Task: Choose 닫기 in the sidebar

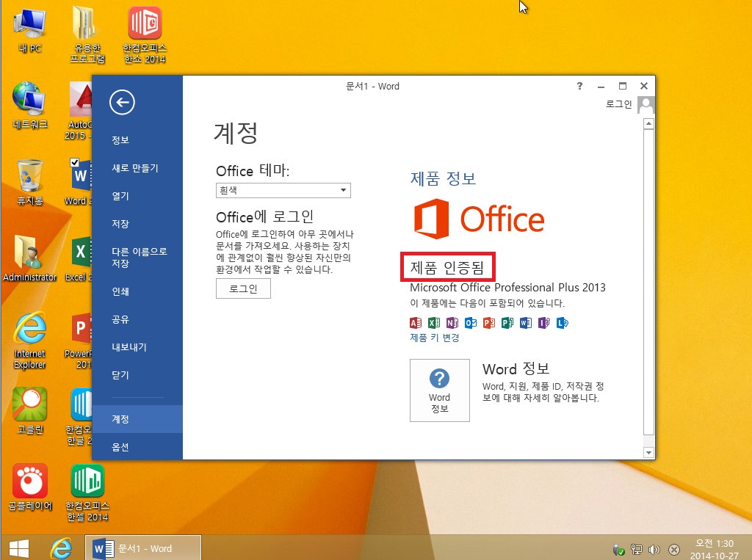Action: click(120, 375)
